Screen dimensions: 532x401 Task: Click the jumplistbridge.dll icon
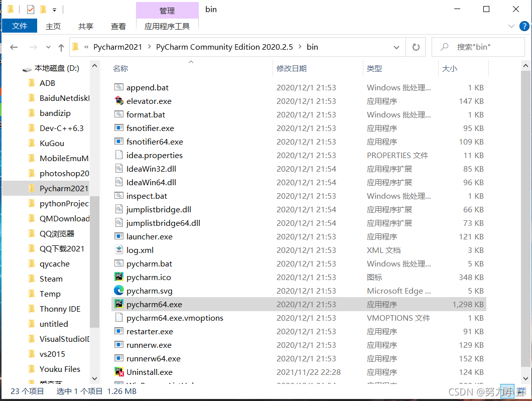click(119, 209)
